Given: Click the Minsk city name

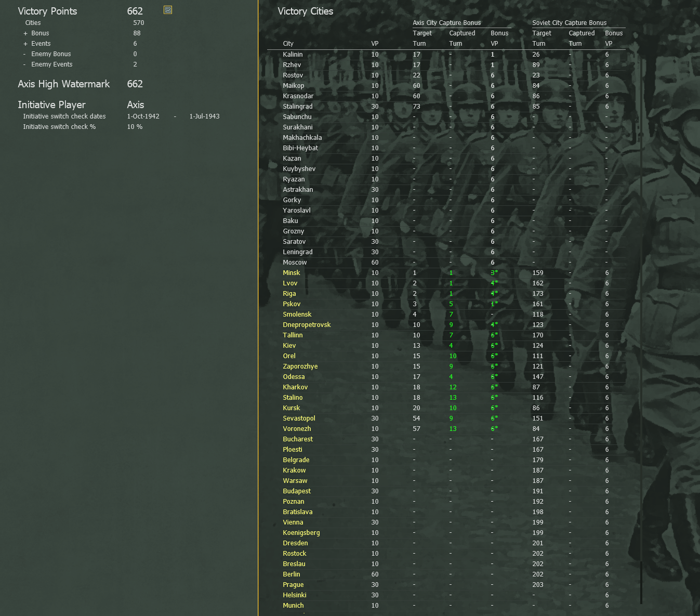Looking at the screenshot, I should pyautogui.click(x=292, y=273).
